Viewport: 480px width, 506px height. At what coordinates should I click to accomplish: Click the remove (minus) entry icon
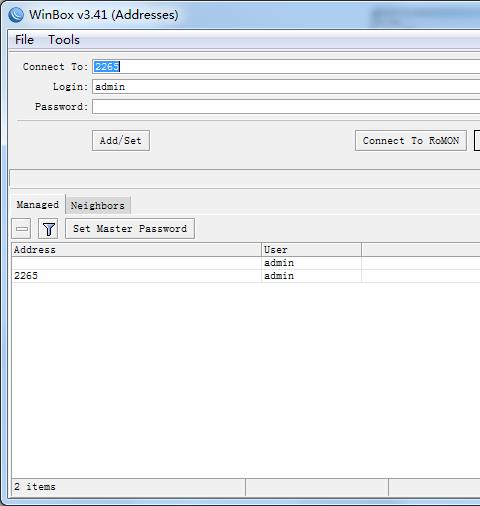tap(21, 229)
